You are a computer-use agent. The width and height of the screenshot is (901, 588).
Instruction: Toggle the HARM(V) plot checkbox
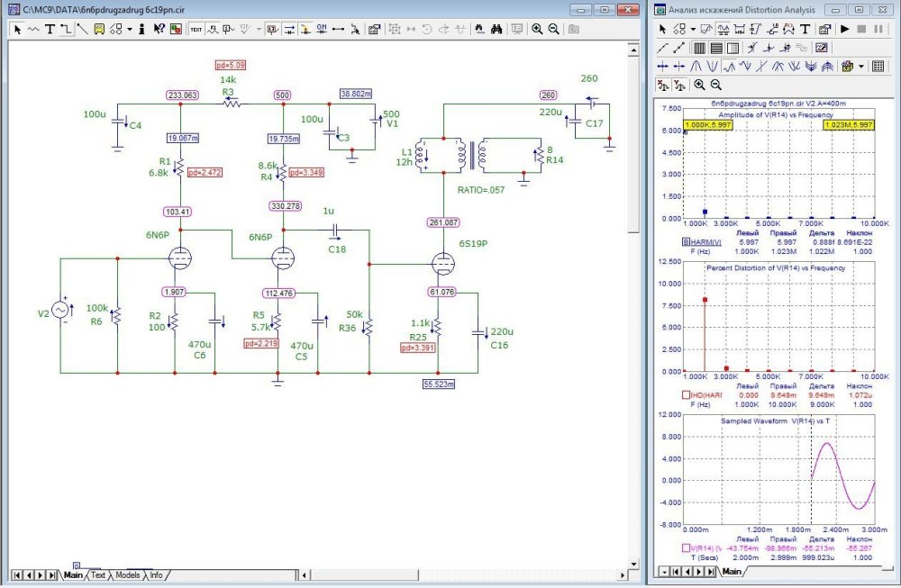click(687, 241)
